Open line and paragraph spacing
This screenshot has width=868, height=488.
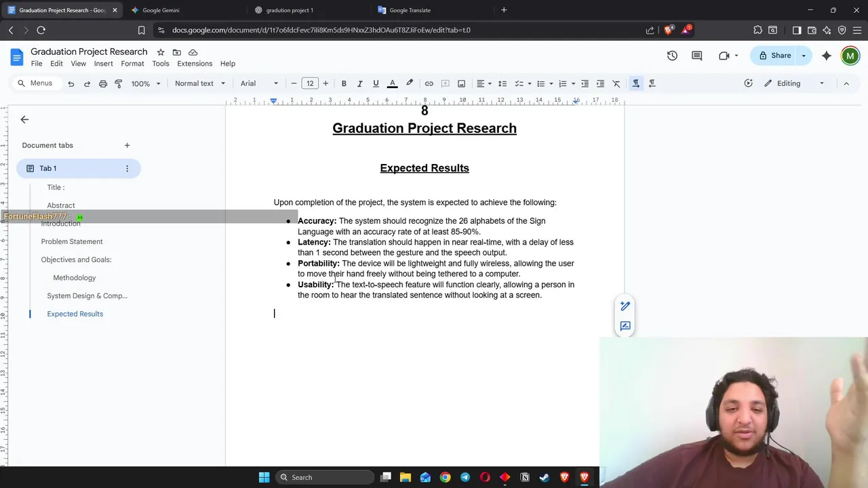click(502, 83)
